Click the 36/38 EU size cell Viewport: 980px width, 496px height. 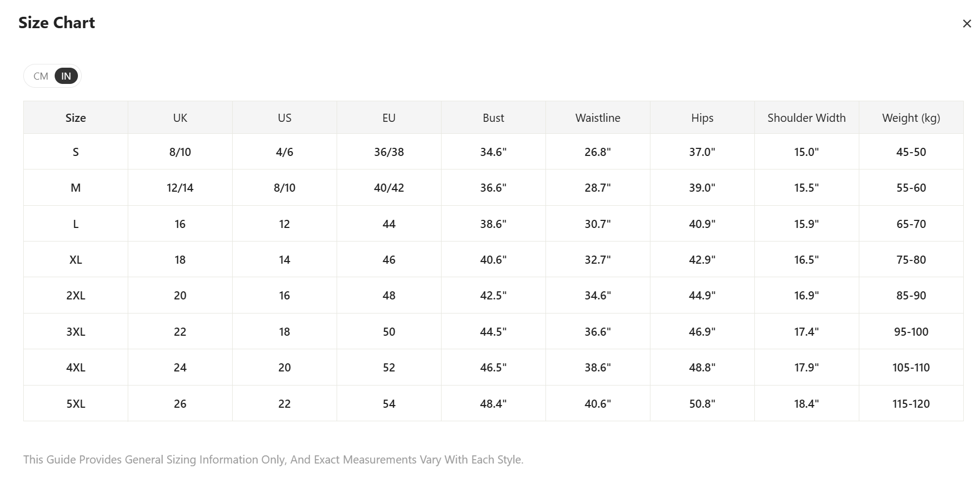pyautogui.click(x=389, y=152)
